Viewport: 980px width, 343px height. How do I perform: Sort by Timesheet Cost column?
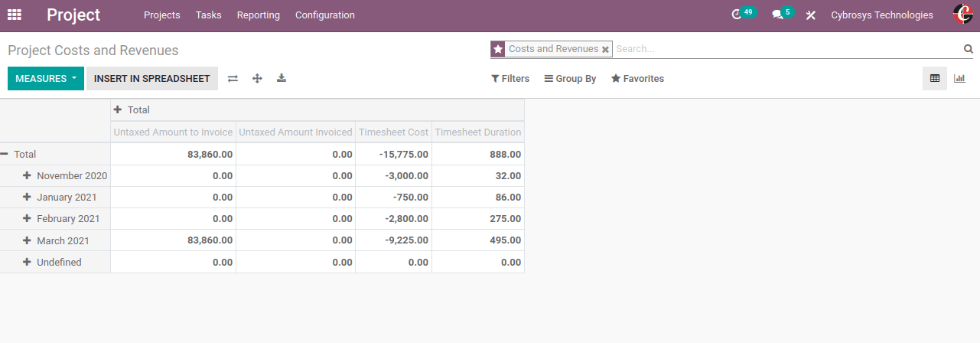pos(393,132)
